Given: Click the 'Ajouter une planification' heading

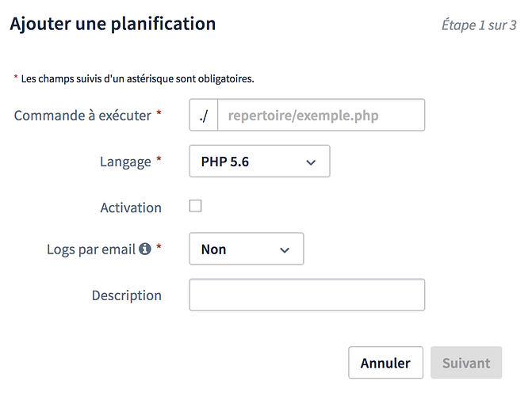Looking at the screenshot, I should click(113, 24).
